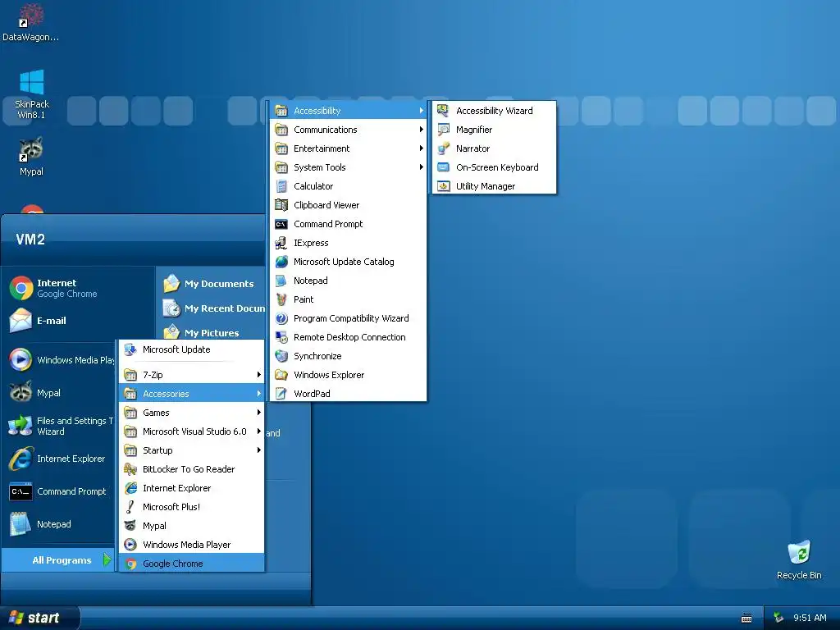
Task: Click the clock showing 9:51 AM
Action: tap(810, 618)
